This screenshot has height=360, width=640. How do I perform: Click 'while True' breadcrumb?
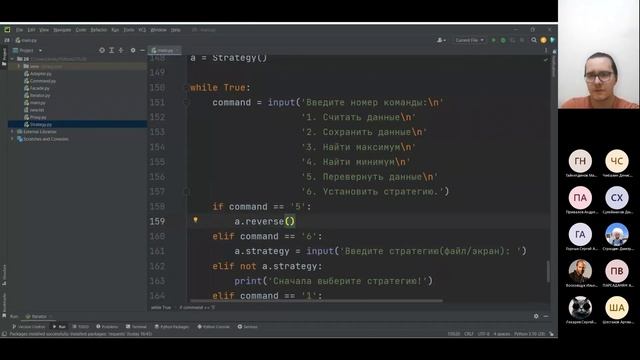pyautogui.click(x=161, y=307)
